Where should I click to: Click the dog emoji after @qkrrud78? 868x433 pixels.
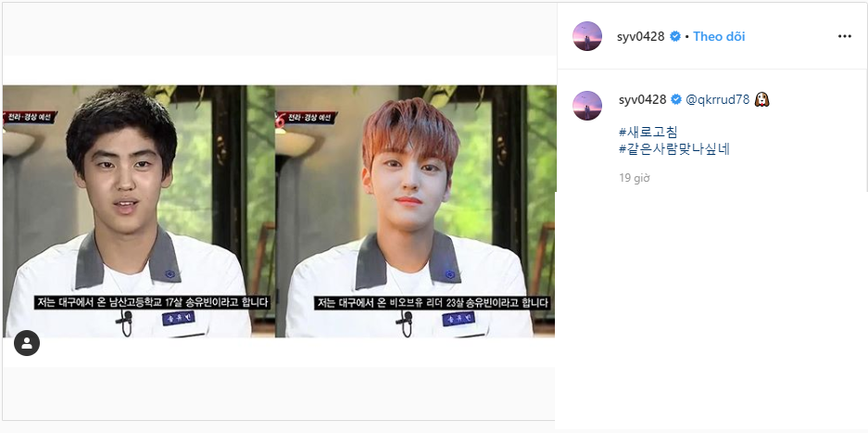click(761, 100)
